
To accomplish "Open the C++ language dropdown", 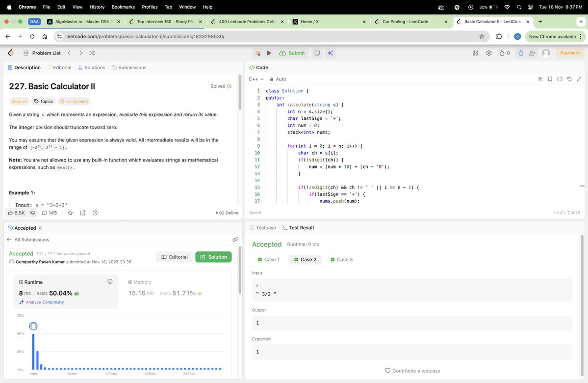I will (x=256, y=79).
